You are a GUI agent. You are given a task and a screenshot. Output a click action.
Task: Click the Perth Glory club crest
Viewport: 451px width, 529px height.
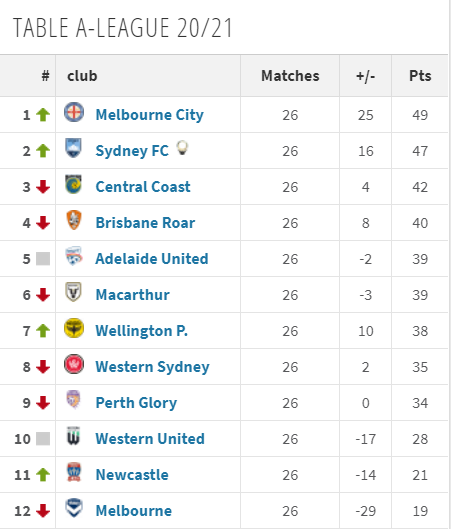click(x=74, y=400)
